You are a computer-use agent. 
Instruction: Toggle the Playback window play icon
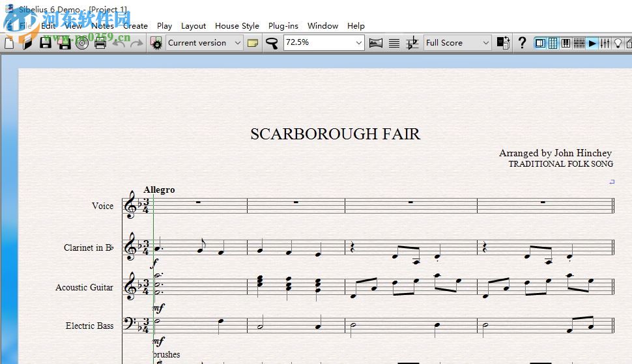[x=592, y=43]
